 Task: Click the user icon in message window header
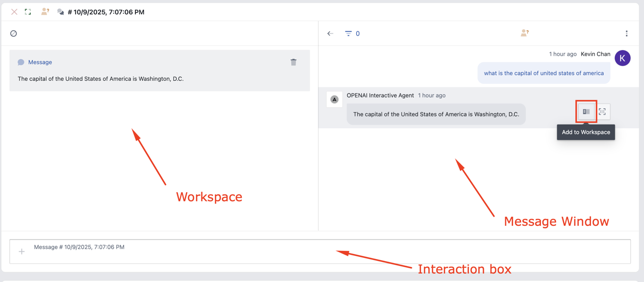pos(524,33)
